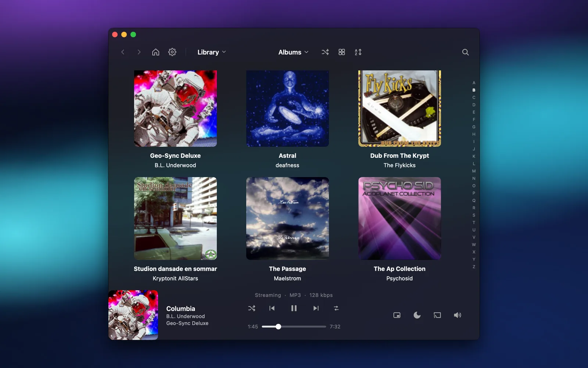588x368 pixels.
Task: Open the library search
Action: [465, 52]
